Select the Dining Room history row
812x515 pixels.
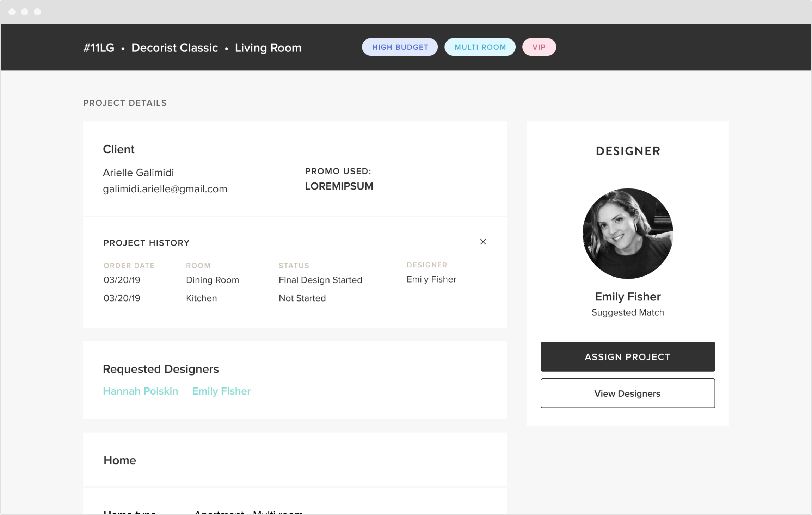(212, 280)
